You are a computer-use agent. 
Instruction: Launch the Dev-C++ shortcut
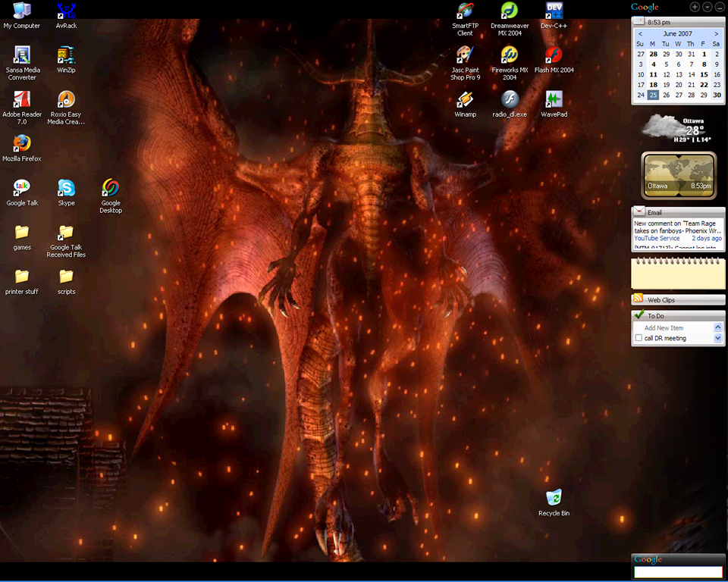point(554,16)
